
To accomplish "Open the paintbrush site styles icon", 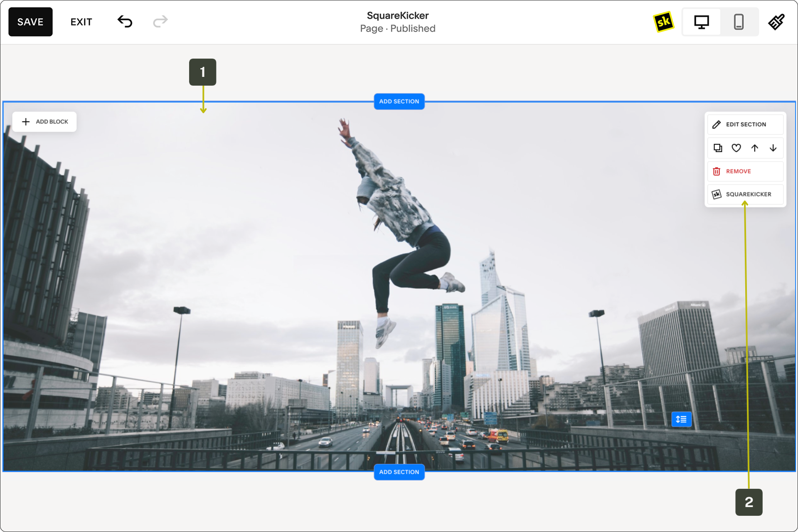I will 776,22.
